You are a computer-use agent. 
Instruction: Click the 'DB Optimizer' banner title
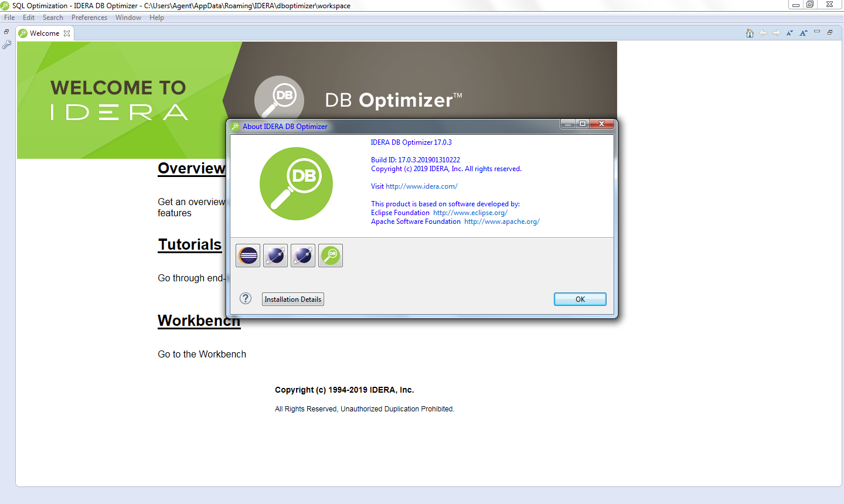(x=394, y=100)
